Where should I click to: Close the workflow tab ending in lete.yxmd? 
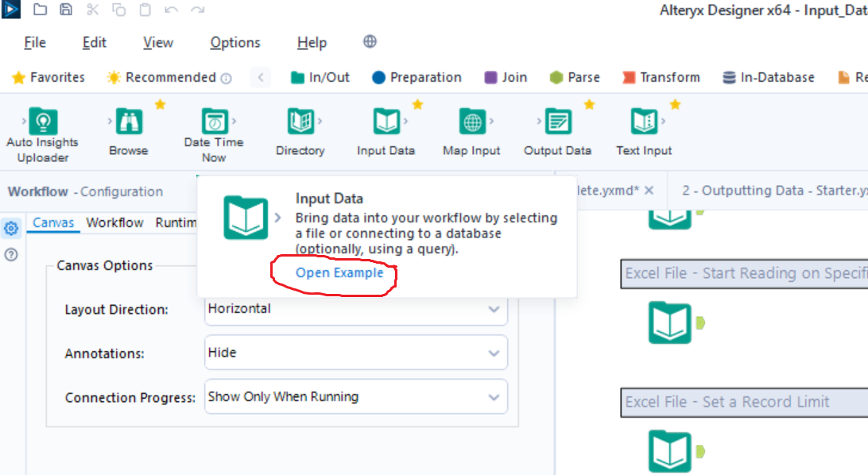[649, 190]
